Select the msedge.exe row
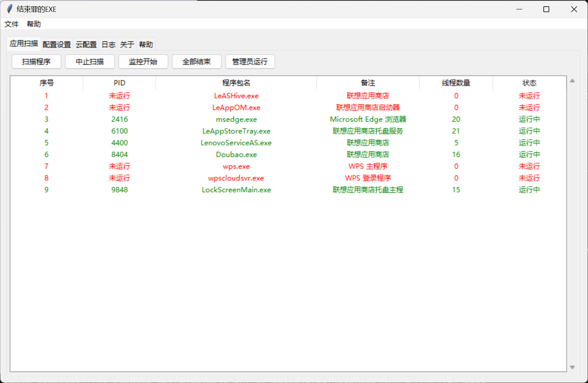This screenshot has height=383, width=588. pos(236,119)
